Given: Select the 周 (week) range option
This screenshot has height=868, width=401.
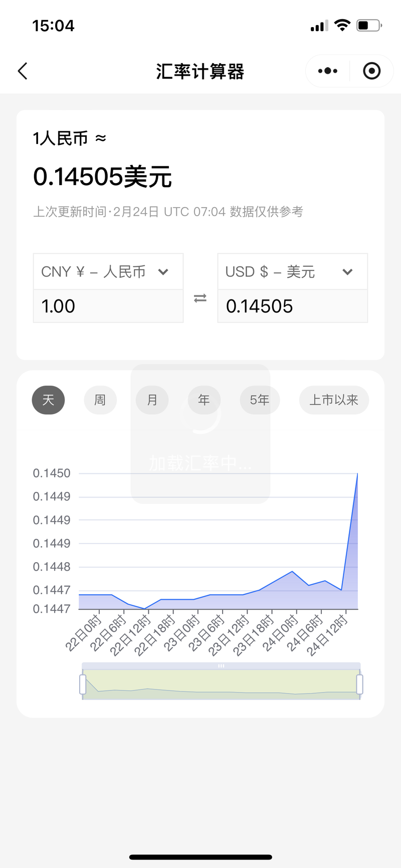Looking at the screenshot, I should pos(100,400).
